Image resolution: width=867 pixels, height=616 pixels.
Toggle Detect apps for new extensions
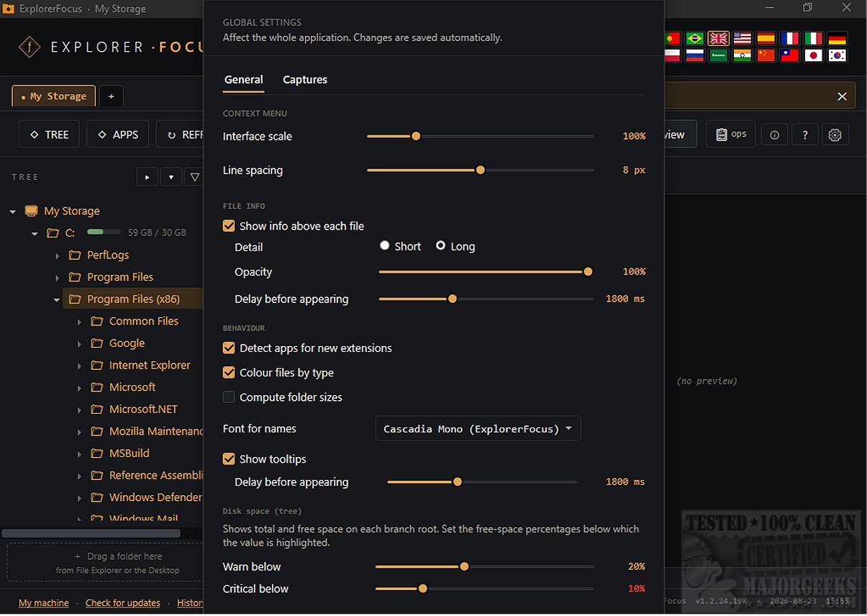(229, 348)
